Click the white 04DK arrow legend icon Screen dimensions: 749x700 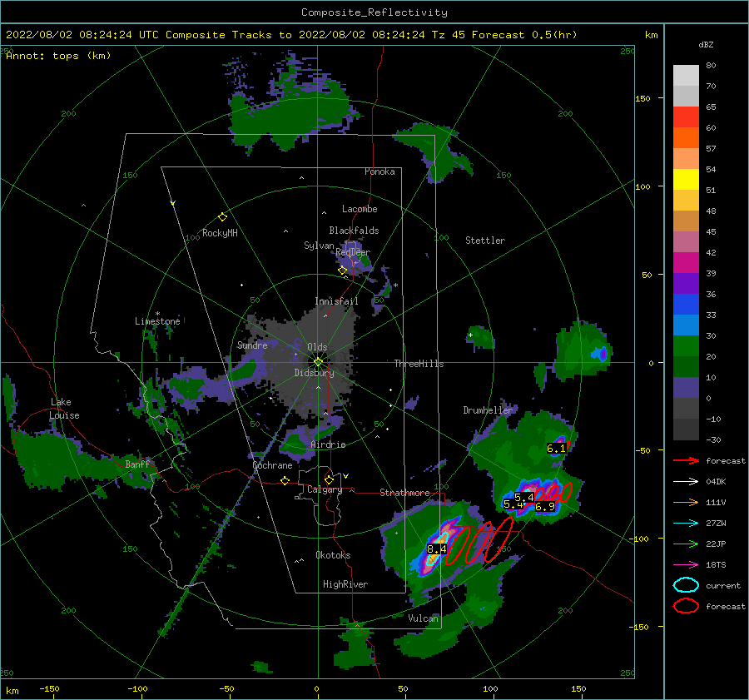tap(686, 482)
